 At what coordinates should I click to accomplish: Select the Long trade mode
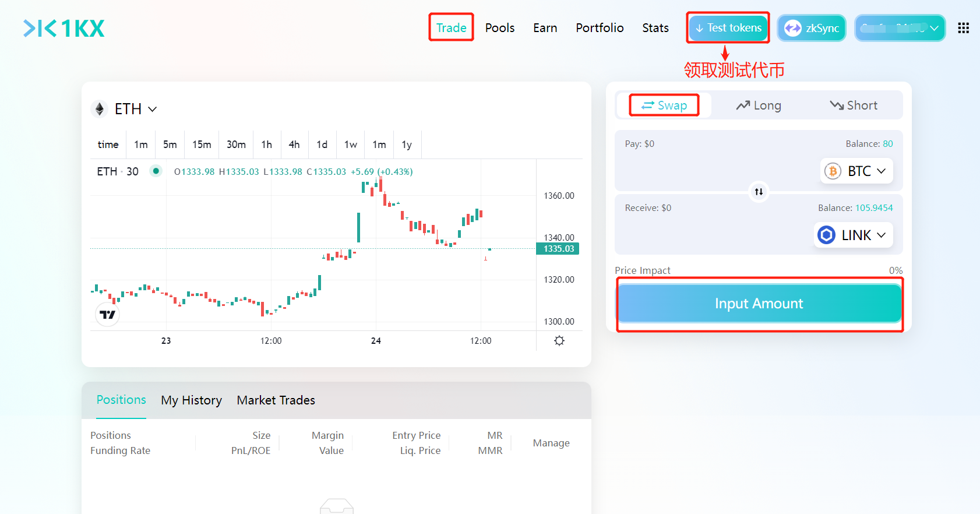point(759,105)
